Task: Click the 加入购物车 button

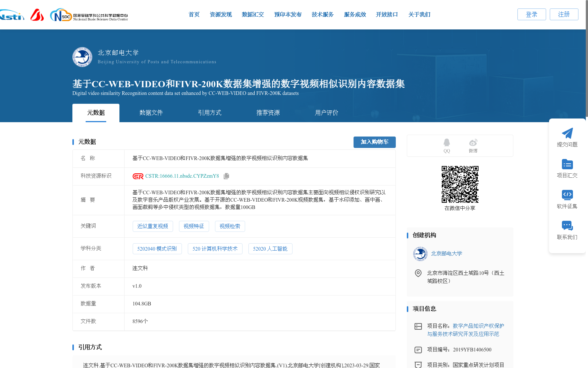Action: pyautogui.click(x=374, y=142)
